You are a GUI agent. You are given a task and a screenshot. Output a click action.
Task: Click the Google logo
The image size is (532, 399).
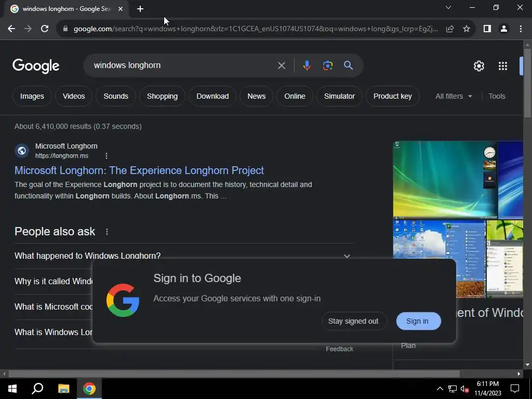(x=36, y=66)
